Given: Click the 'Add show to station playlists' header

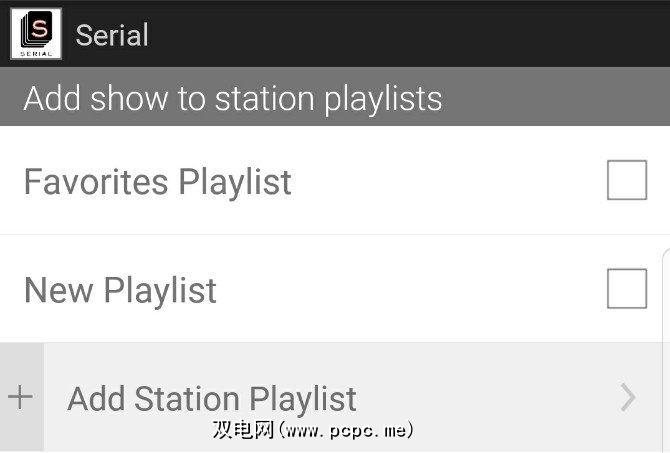Looking at the screenshot, I should pos(232,99).
